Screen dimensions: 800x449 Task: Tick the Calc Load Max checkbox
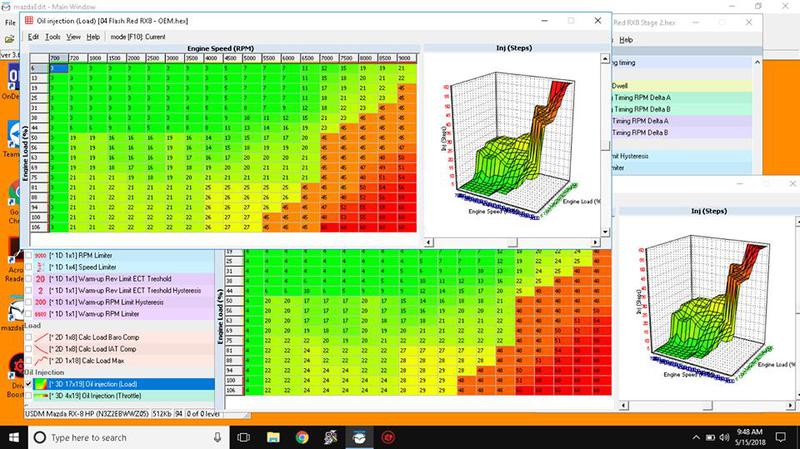tap(29, 359)
